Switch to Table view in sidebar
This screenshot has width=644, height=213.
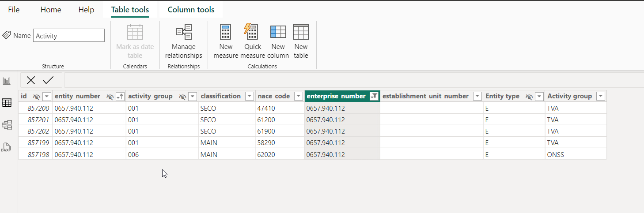tap(7, 103)
